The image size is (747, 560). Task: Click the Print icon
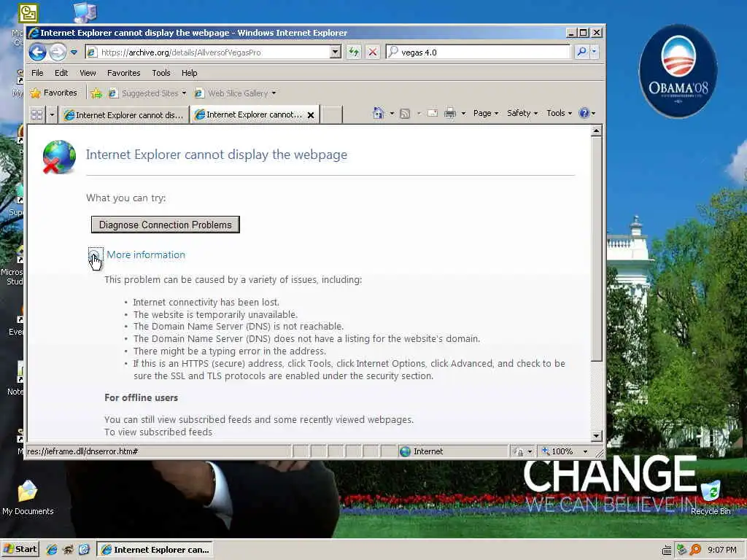(x=449, y=113)
